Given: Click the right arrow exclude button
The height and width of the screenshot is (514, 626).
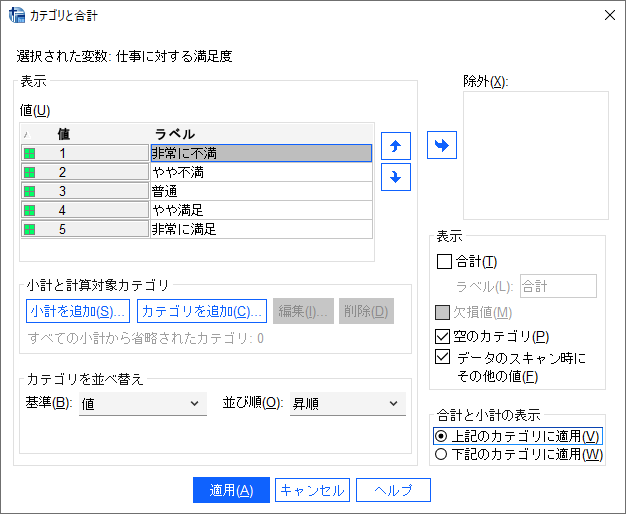Looking at the screenshot, I should point(441,145).
